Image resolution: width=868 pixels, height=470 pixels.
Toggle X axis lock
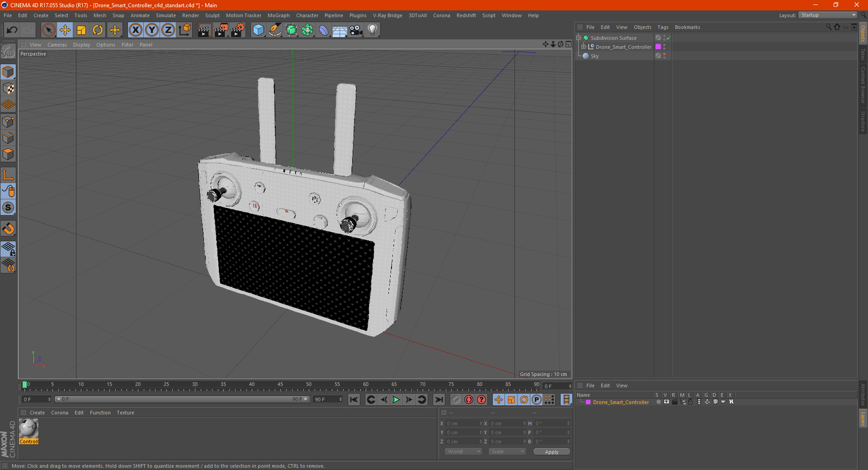click(135, 30)
